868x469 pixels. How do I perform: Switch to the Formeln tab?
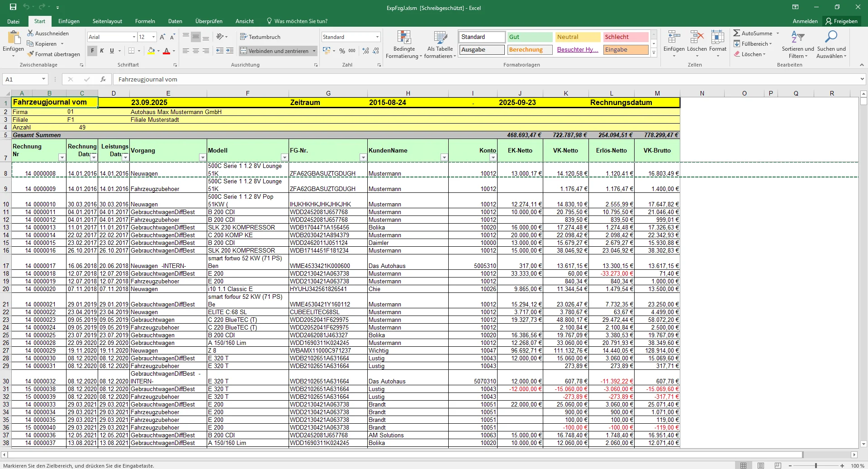coord(145,21)
